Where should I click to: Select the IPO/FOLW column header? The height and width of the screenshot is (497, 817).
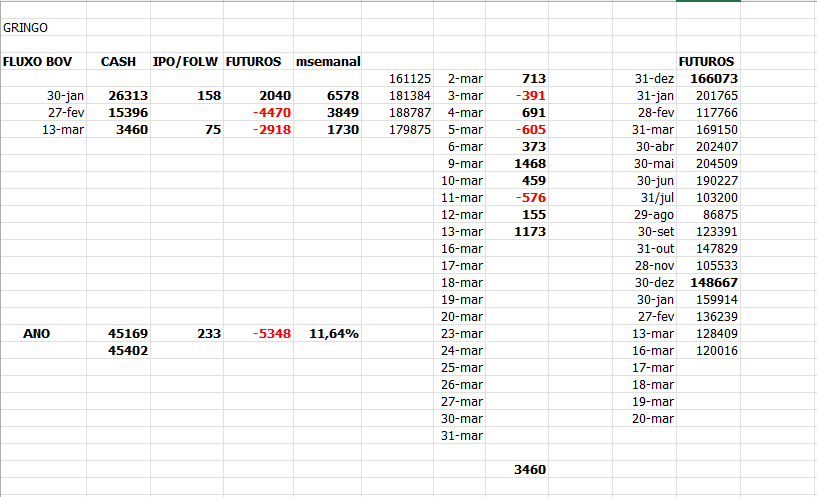click(187, 61)
